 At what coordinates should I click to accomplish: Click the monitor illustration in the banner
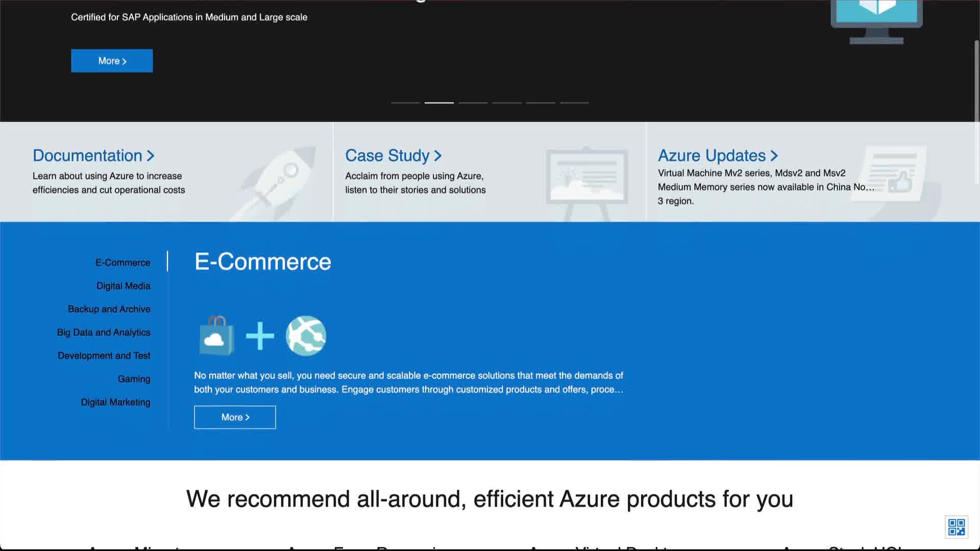(x=876, y=20)
